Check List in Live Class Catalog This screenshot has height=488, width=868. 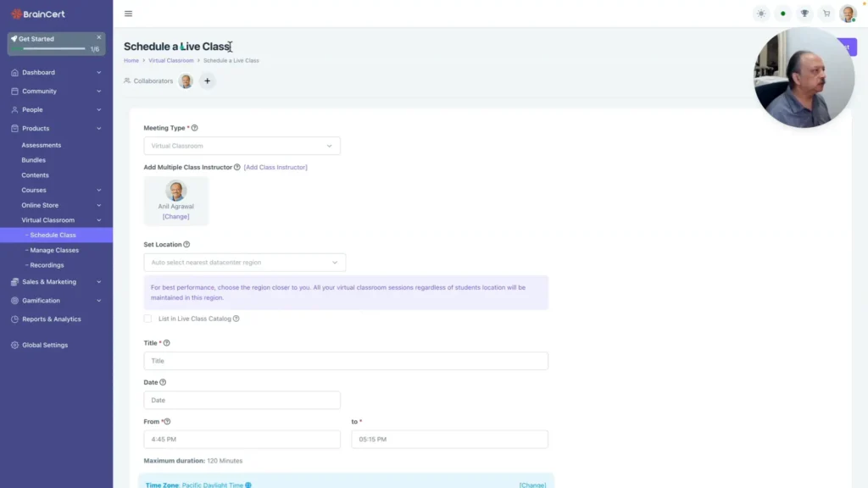[147, 319]
